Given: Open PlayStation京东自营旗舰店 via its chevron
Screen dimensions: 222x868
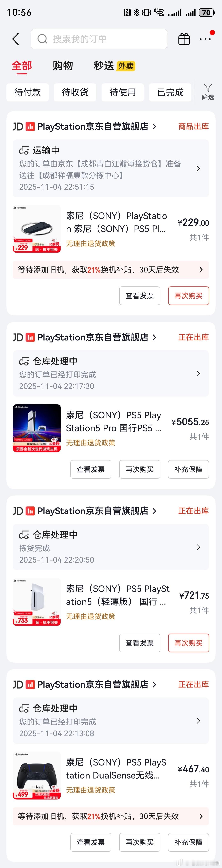Looking at the screenshot, I should [155, 126].
